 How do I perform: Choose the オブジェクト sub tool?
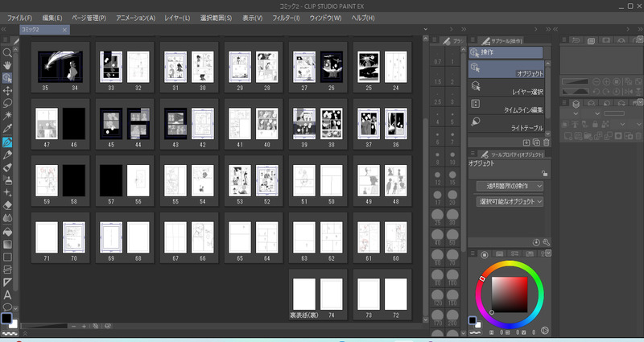coord(506,69)
